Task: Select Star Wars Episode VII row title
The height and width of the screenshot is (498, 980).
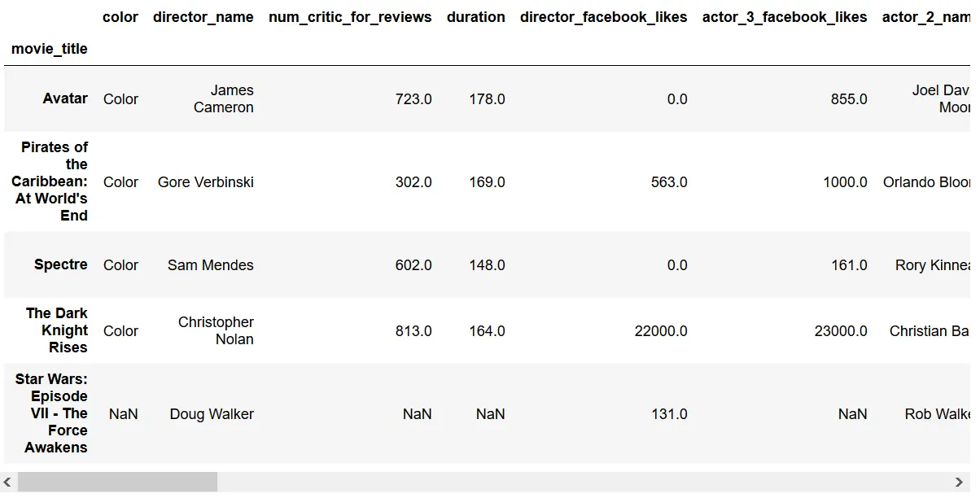Action: click(52, 413)
